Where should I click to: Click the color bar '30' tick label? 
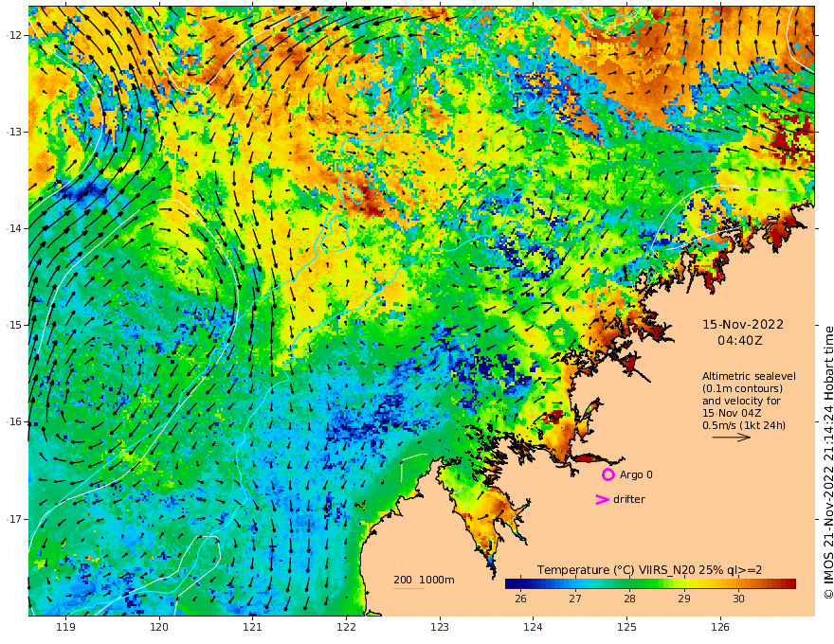[739, 599]
